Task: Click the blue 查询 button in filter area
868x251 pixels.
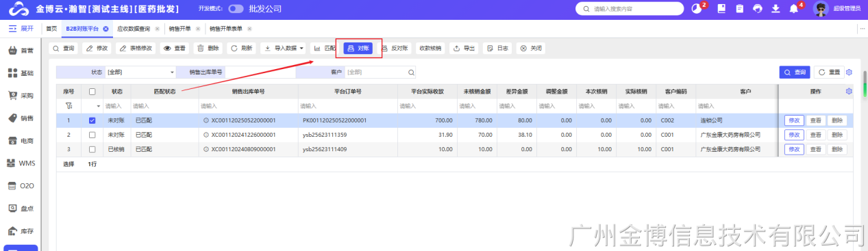Action: pyautogui.click(x=795, y=72)
